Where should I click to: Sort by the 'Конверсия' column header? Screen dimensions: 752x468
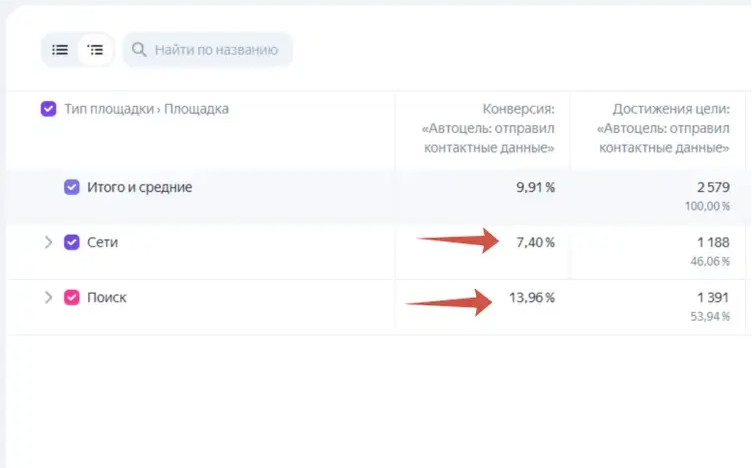[x=490, y=128]
